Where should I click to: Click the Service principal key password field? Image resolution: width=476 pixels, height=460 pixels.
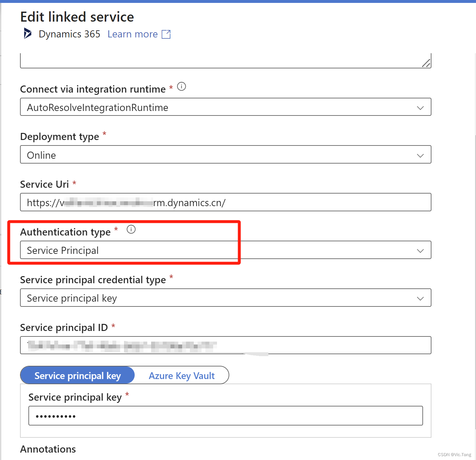(x=226, y=416)
